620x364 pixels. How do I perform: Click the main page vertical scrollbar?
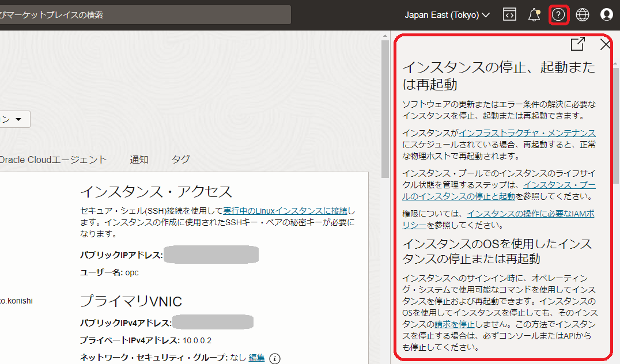(385, 109)
